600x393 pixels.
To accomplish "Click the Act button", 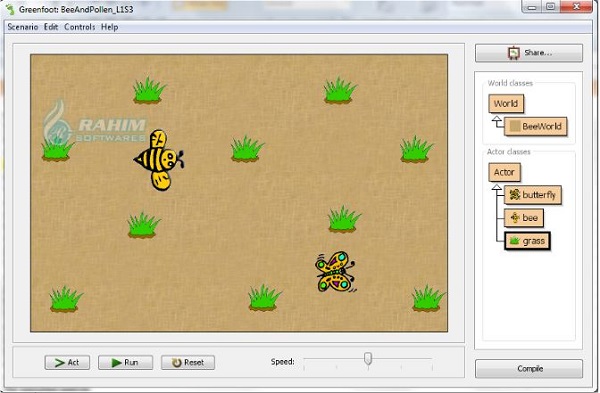I will click(67, 362).
